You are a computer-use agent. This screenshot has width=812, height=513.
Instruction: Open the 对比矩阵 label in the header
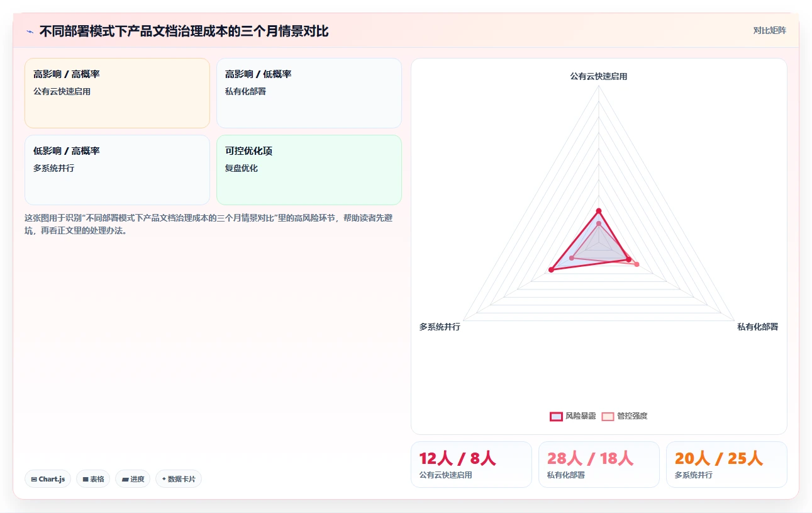(x=770, y=30)
